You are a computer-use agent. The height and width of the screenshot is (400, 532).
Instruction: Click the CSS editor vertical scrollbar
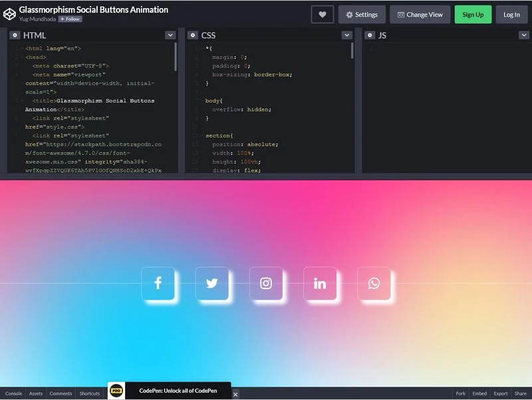pyautogui.click(x=352, y=51)
